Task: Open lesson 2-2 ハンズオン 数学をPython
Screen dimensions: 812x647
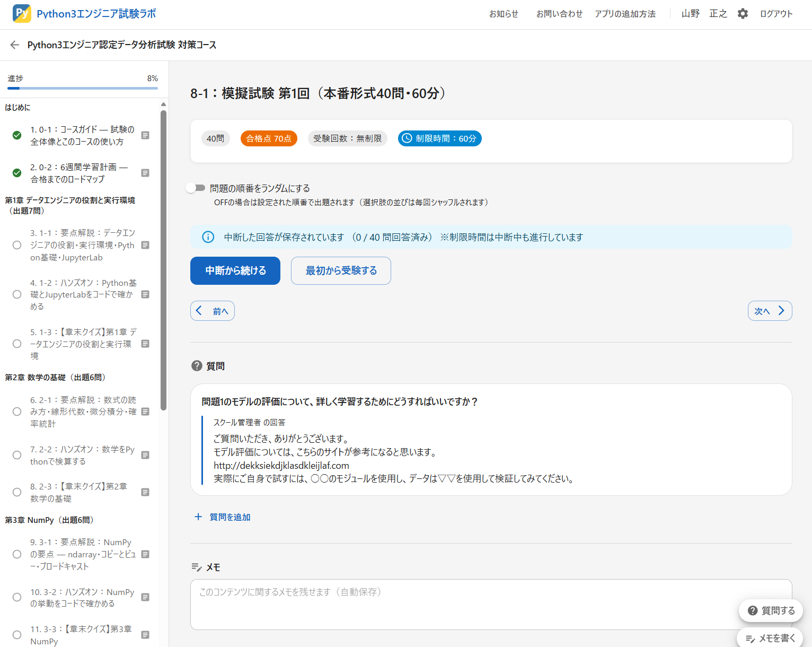Action: point(82,455)
